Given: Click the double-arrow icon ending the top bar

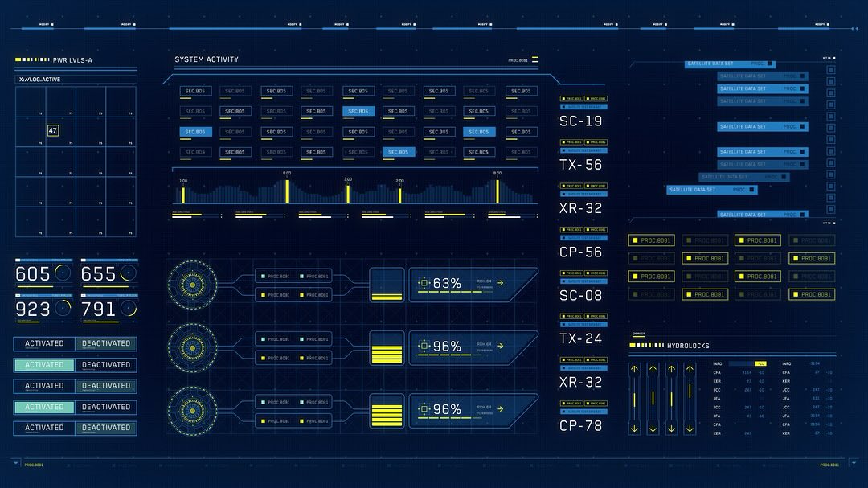Looking at the screenshot, I should (x=856, y=27).
